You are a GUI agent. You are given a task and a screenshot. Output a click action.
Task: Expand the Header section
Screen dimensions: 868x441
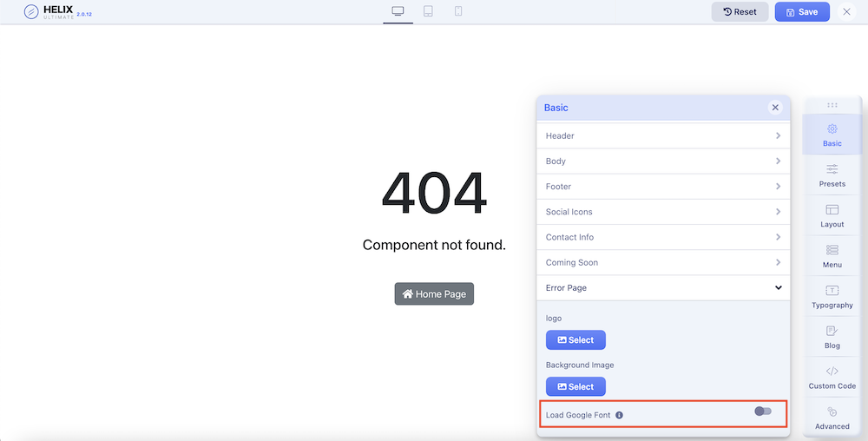point(663,136)
